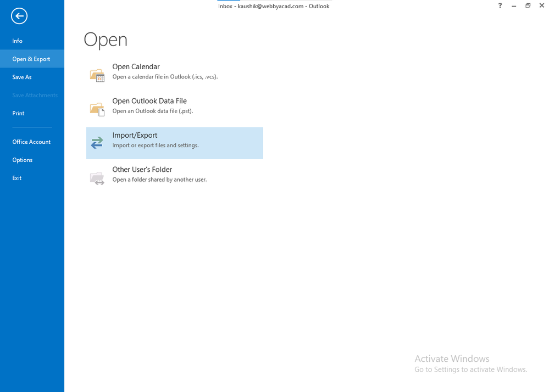Screen dimensions: 549x392
Task: Open Outlook Options
Action: [32, 160]
